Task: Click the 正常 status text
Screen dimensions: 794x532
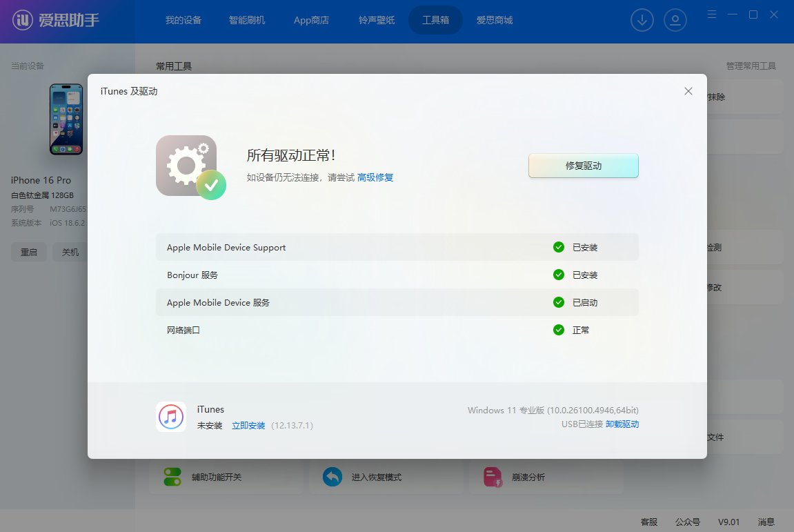Action: point(581,330)
